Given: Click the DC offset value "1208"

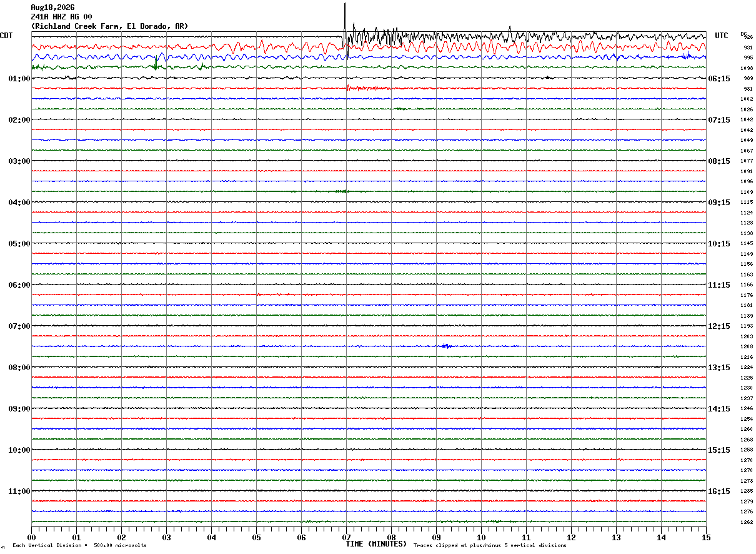Looking at the screenshot, I should point(747,346).
